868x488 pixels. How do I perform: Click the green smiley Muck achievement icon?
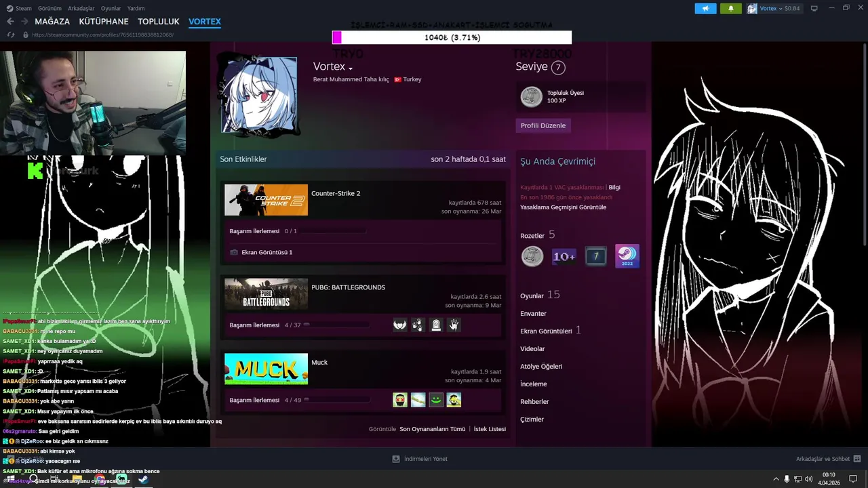click(436, 400)
